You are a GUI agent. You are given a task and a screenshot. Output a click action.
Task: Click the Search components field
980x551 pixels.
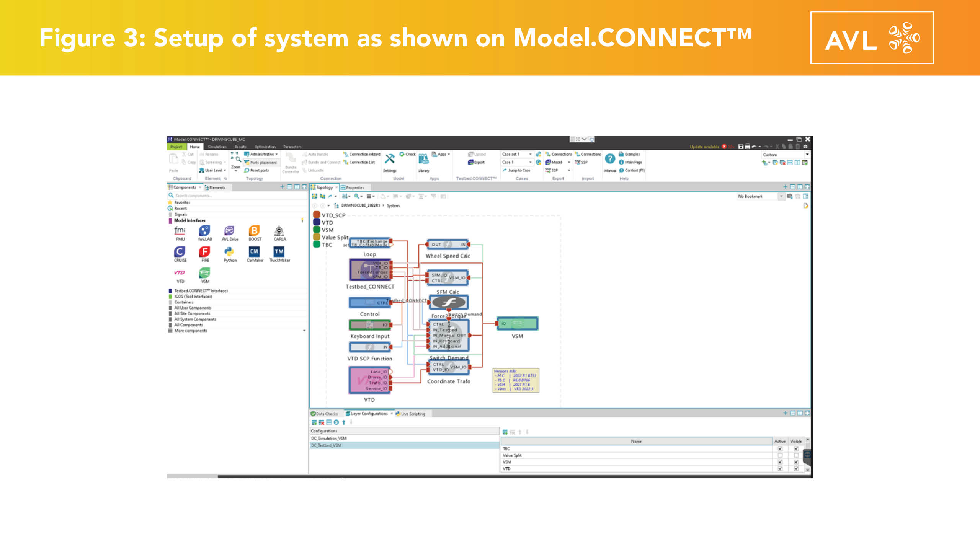pos(237,196)
